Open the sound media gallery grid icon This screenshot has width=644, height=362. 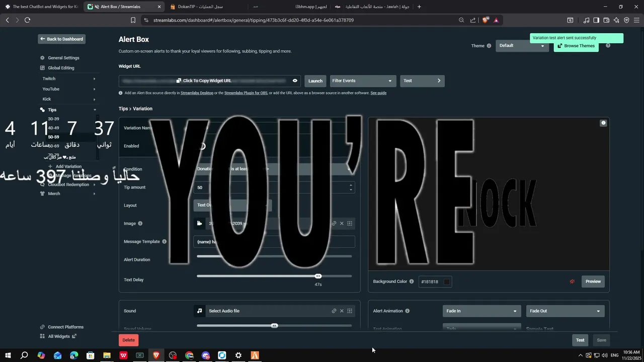click(x=350, y=311)
